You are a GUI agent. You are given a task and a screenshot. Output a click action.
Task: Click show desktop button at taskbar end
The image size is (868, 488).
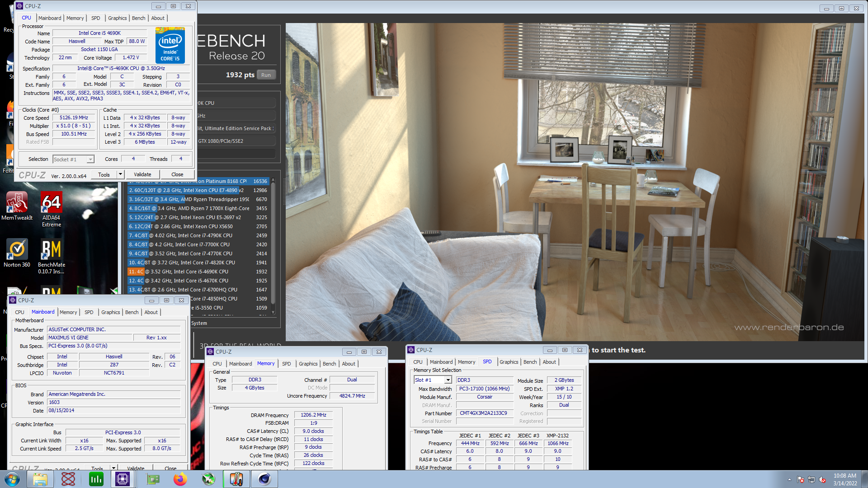click(x=864, y=479)
